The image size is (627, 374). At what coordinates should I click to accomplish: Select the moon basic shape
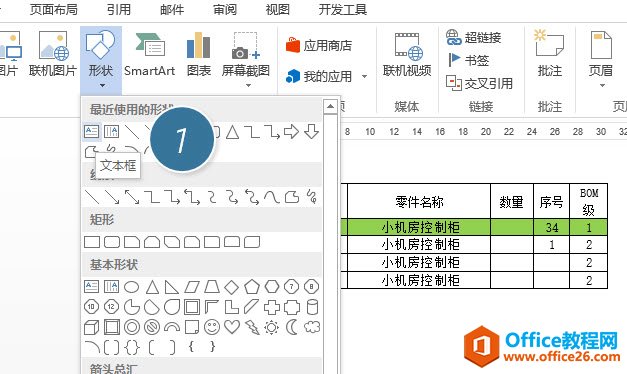click(x=292, y=327)
